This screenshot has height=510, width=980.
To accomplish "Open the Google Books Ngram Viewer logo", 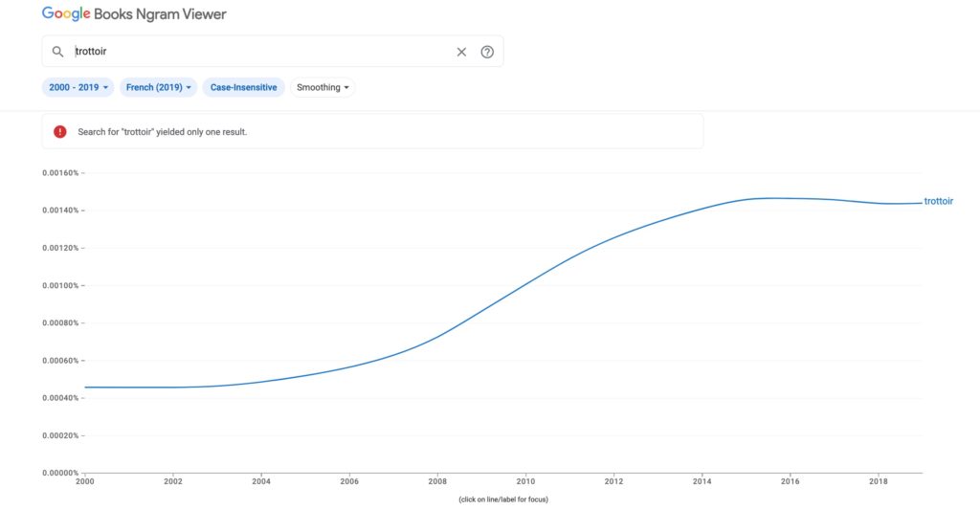I will (x=134, y=13).
